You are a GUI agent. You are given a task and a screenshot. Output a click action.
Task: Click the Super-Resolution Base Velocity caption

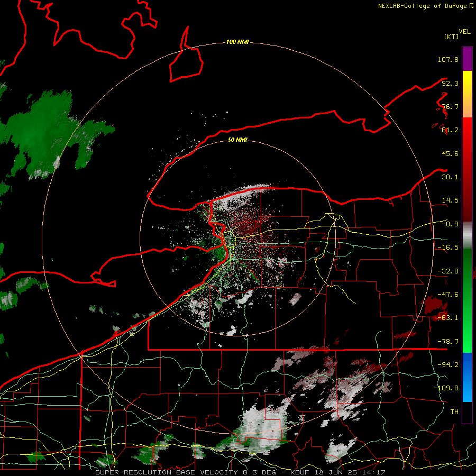pyautogui.click(x=240, y=472)
